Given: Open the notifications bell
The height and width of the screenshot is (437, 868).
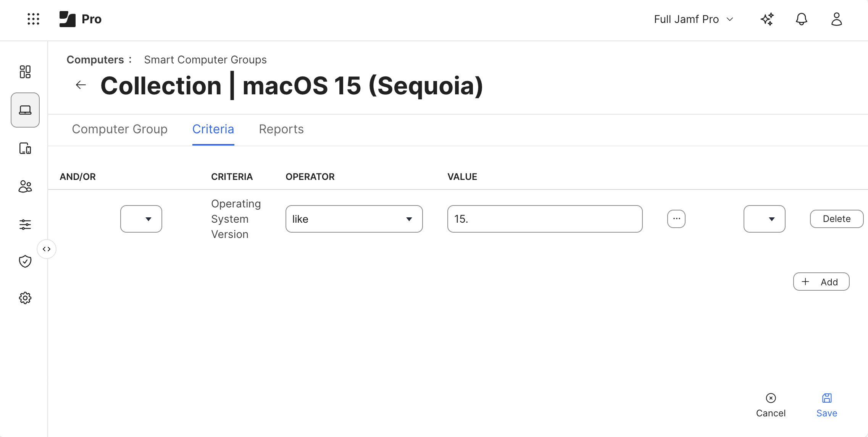Looking at the screenshot, I should click(801, 19).
